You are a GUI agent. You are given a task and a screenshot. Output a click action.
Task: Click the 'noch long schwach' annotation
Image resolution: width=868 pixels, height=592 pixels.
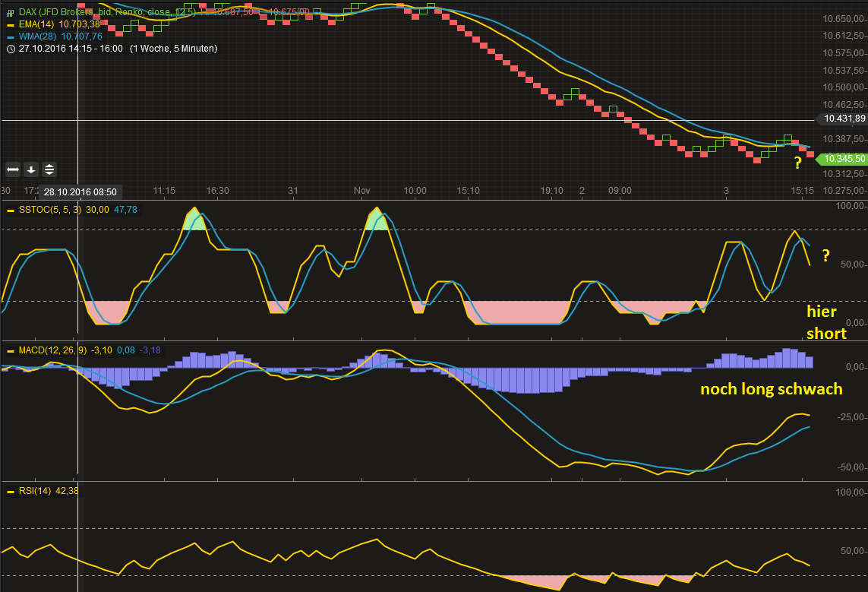[772, 389]
